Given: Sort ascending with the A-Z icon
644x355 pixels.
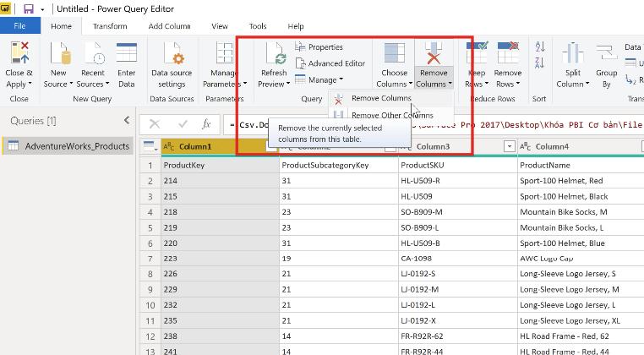Looking at the screenshot, I should (540, 46).
